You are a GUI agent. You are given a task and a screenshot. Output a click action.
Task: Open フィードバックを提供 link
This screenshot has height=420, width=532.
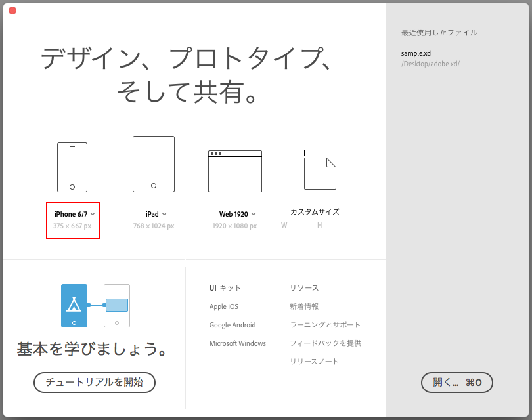[x=325, y=343]
